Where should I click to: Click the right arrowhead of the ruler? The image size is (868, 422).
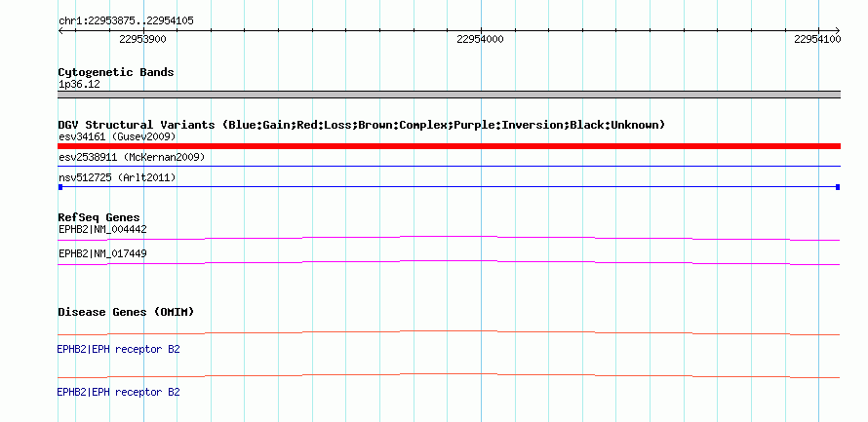(x=837, y=30)
